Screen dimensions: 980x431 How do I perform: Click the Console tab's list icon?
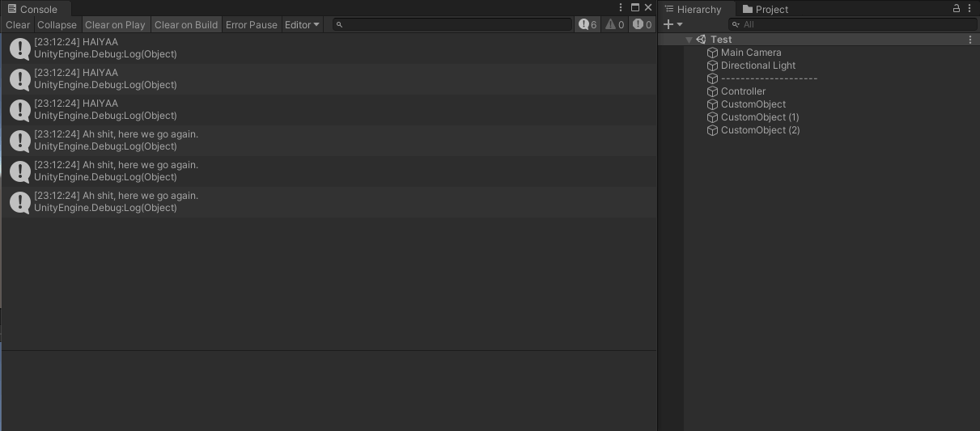coord(12,9)
